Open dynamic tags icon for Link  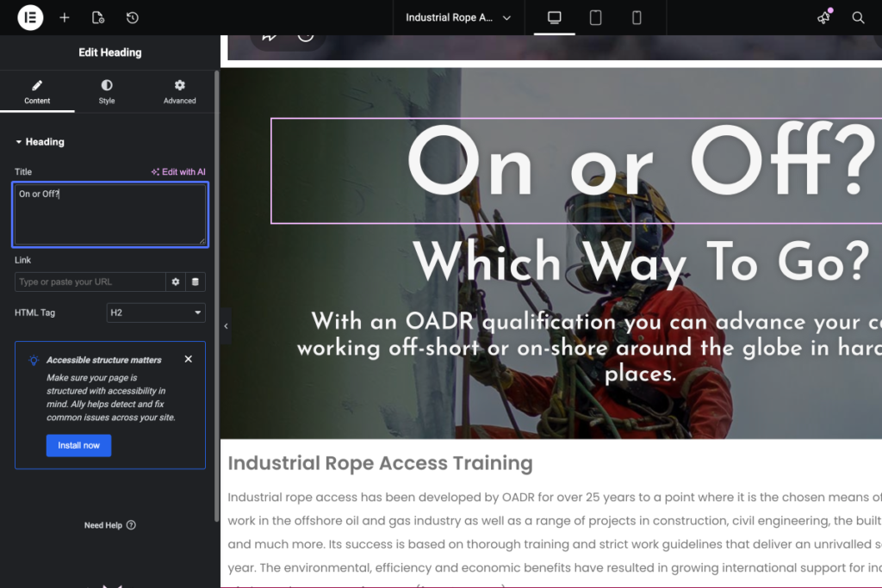point(196,282)
